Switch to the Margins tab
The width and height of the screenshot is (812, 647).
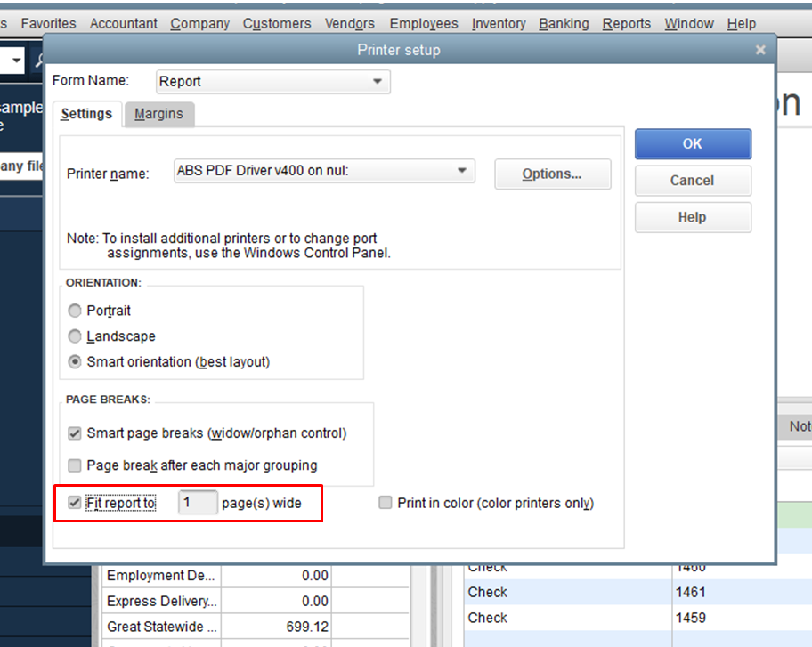(159, 114)
